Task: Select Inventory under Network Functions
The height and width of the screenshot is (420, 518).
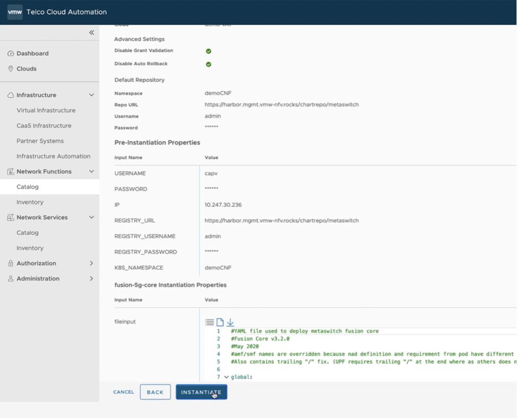Action: pyautogui.click(x=30, y=202)
